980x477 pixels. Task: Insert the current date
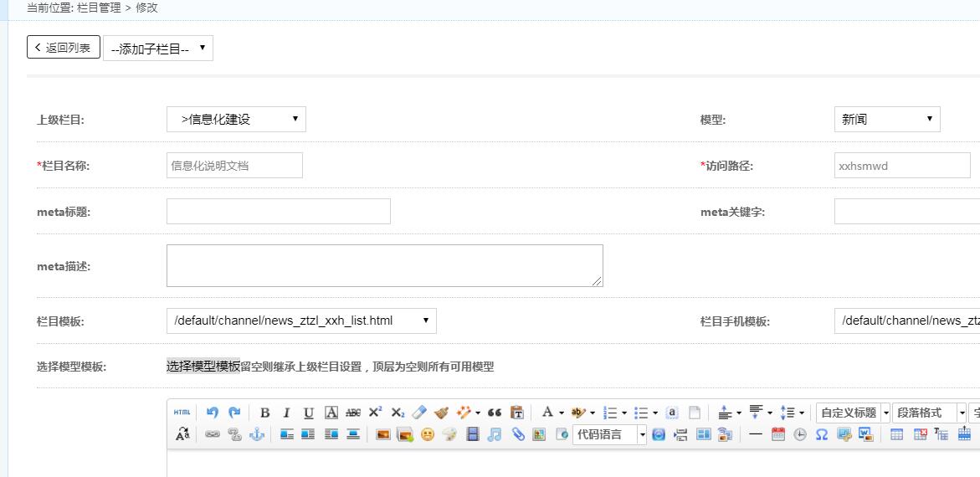point(777,433)
